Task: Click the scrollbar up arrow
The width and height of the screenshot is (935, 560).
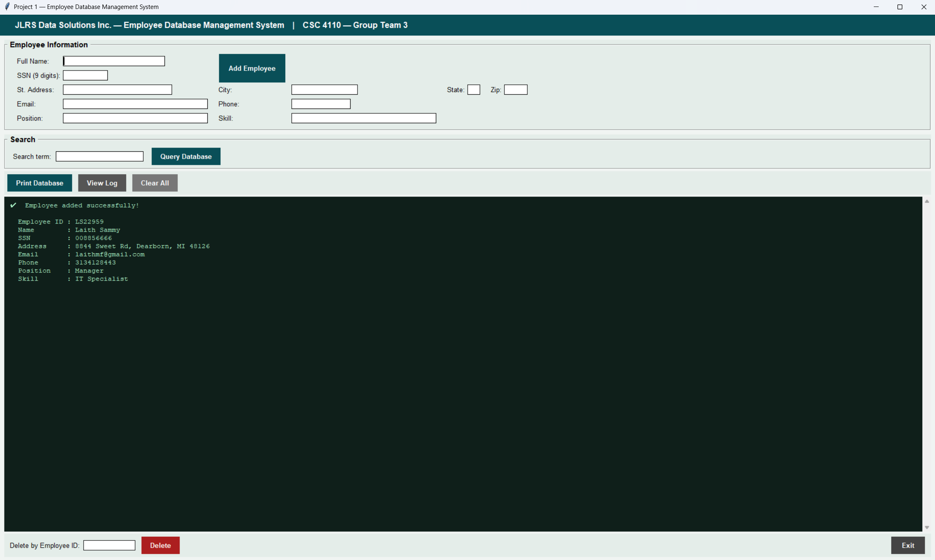Action: coord(927,201)
